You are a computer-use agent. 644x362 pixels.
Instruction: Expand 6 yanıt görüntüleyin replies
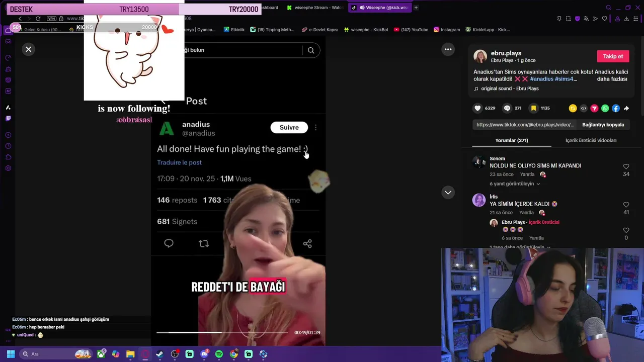click(x=514, y=184)
